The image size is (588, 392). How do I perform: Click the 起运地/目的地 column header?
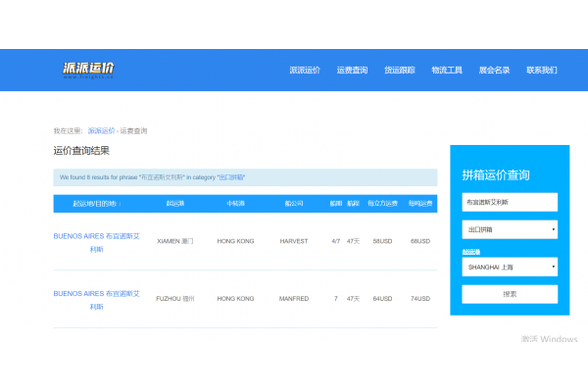(x=96, y=204)
